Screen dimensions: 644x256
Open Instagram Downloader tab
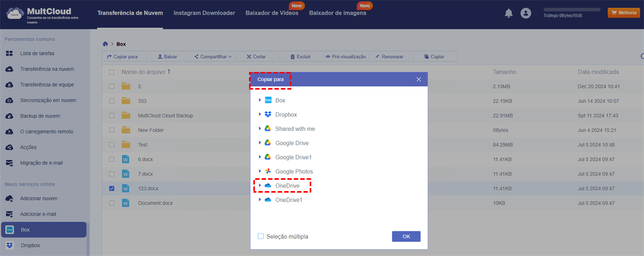[204, 13]
